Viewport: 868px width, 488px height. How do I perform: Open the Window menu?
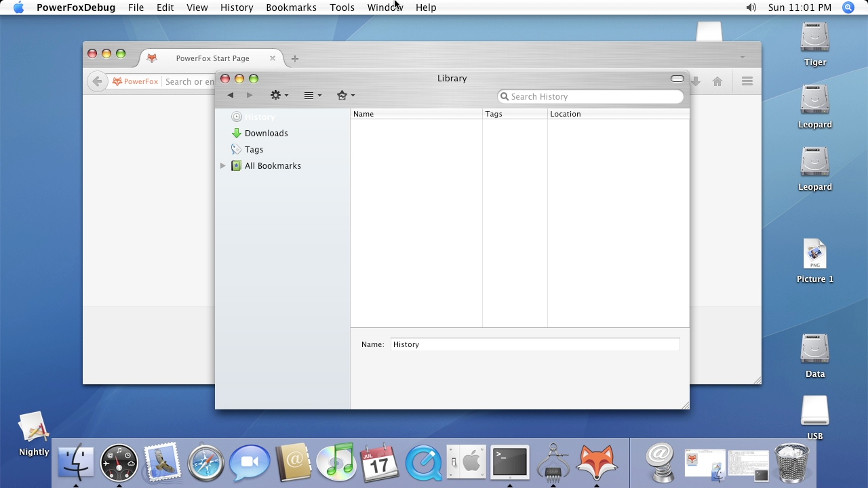click(x=385, y=7)
